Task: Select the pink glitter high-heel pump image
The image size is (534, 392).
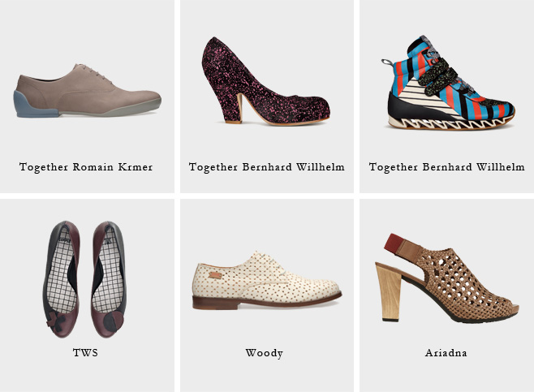Action: tap(265, 81)
